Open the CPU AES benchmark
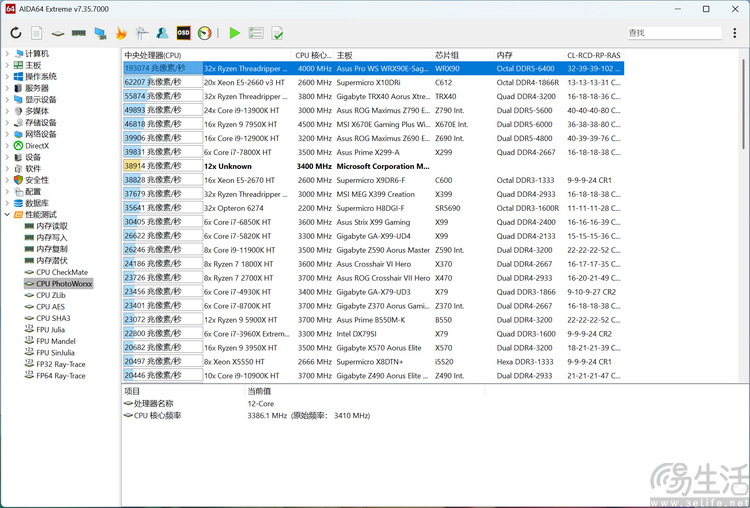 45,307
